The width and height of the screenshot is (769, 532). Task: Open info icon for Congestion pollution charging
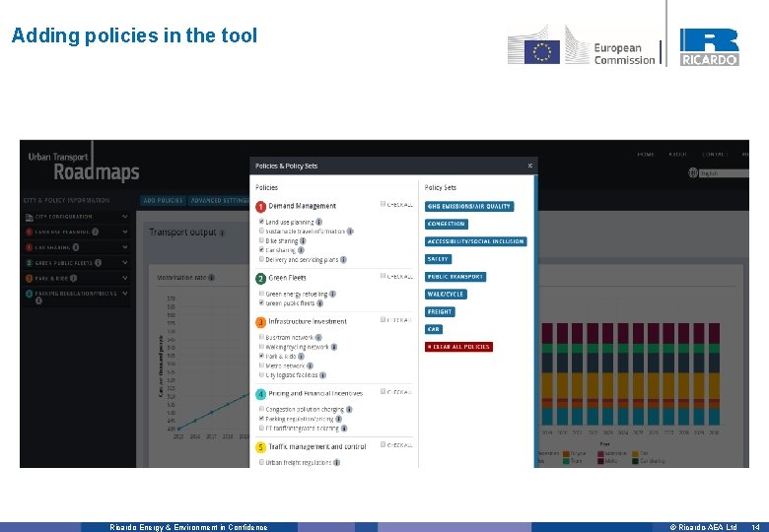[349, 409]
